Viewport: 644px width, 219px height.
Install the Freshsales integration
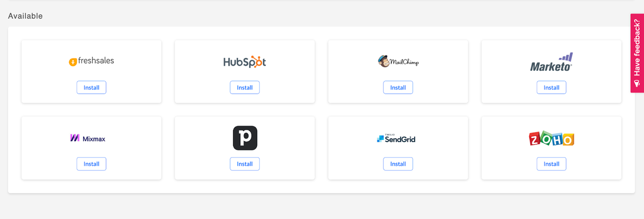click(x=91, y=87)
